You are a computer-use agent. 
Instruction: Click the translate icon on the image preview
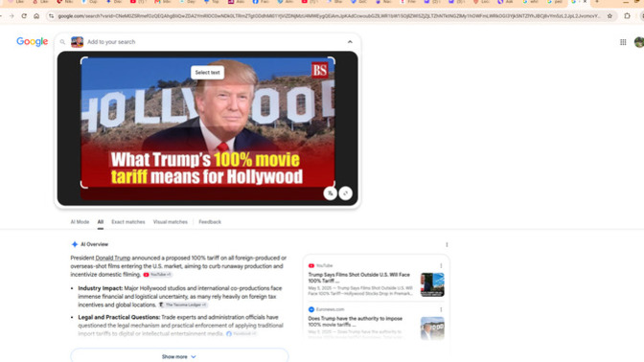click(x=331, y=193)
